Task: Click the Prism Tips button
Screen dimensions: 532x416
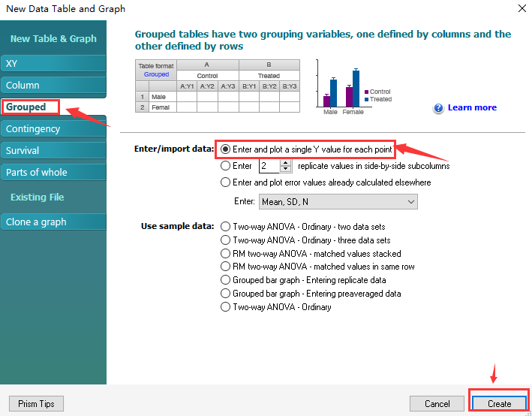Action: (x=36, y=404)
